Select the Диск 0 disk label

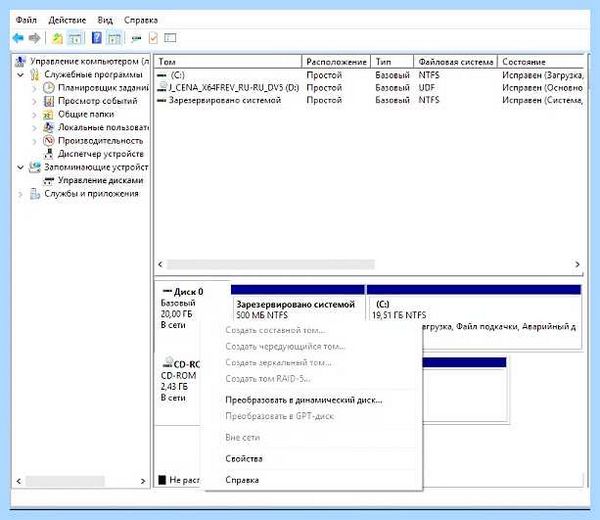coord(188,292)
